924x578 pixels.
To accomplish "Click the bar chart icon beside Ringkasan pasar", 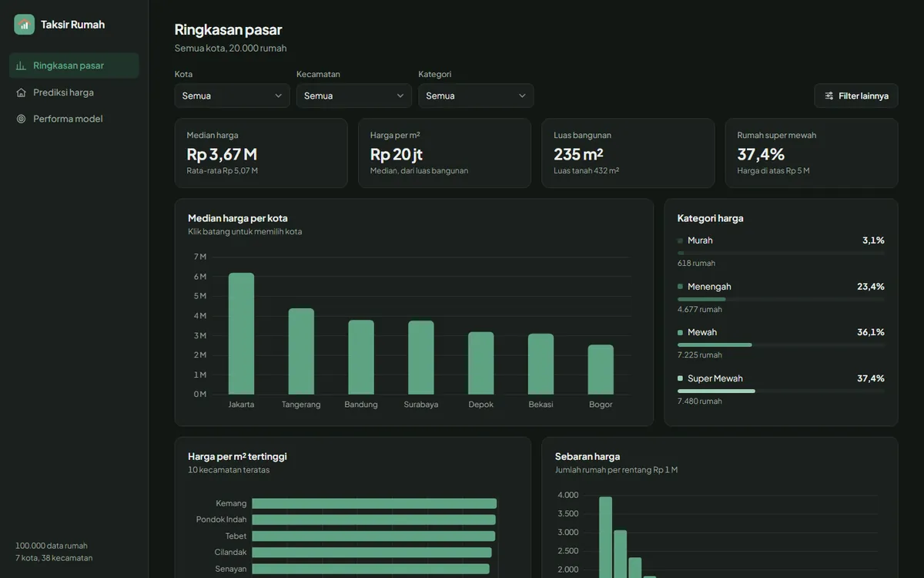I will click(21, 66).
